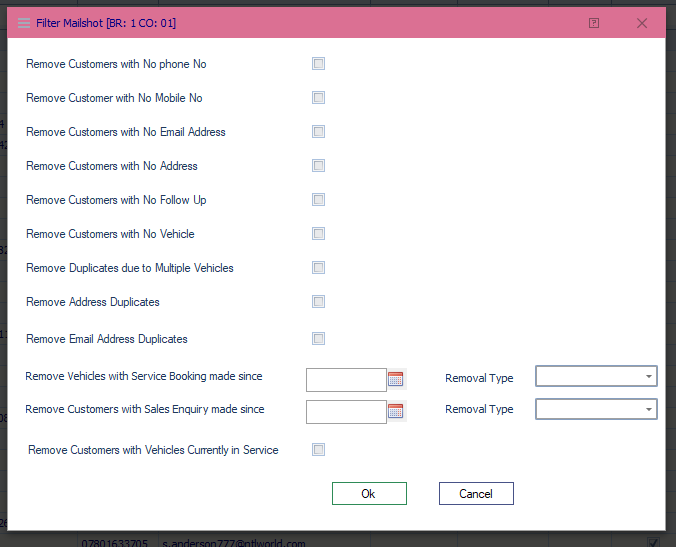Enable Remove Customers with No Follow Up
676x547 pixels.
click(x=318, y=200)
